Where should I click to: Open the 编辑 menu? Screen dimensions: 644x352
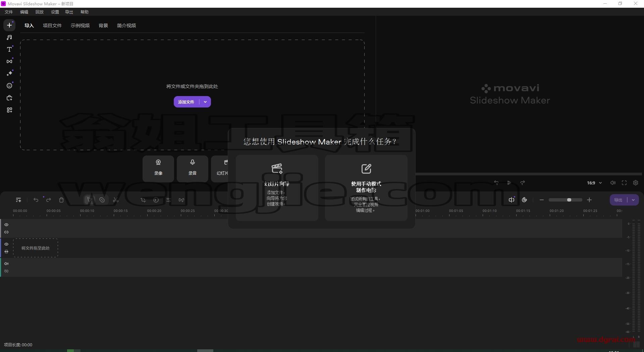tap(24, 12)
